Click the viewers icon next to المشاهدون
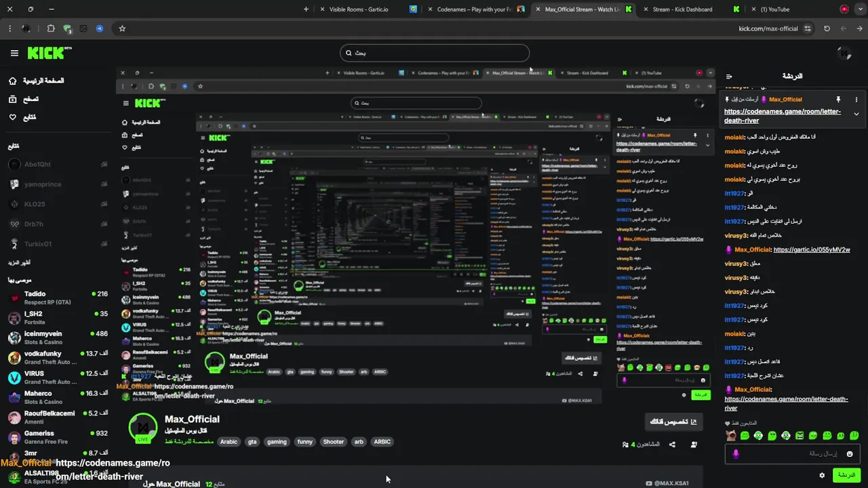868x488 pixels. (625, 445)
